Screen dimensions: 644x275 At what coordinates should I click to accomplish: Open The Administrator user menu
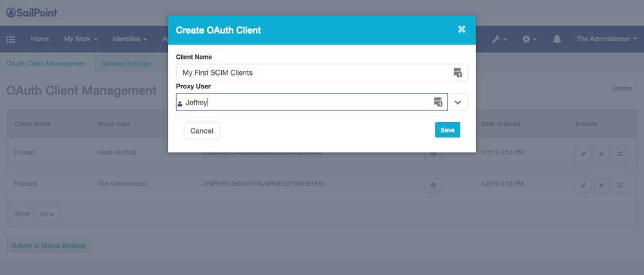[606, 39]
